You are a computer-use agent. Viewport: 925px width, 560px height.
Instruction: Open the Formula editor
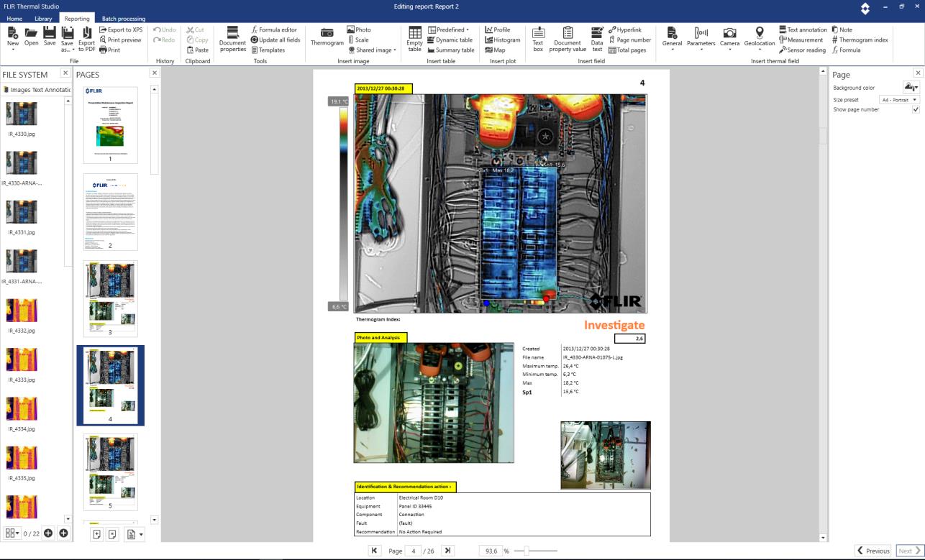pyautogui.click(x=274, y=30)
